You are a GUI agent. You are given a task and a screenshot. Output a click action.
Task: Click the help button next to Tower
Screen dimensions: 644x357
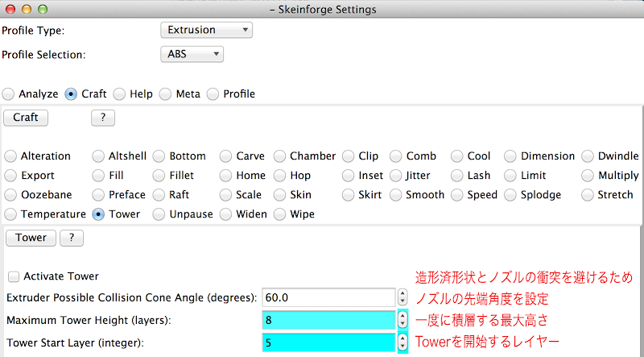tap(72, 238)
